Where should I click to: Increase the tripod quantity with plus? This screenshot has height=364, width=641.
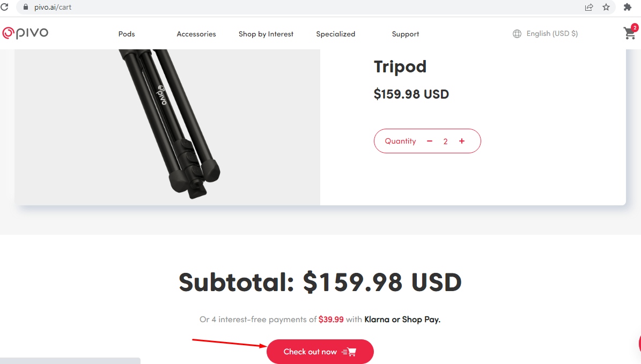point(462,141)
